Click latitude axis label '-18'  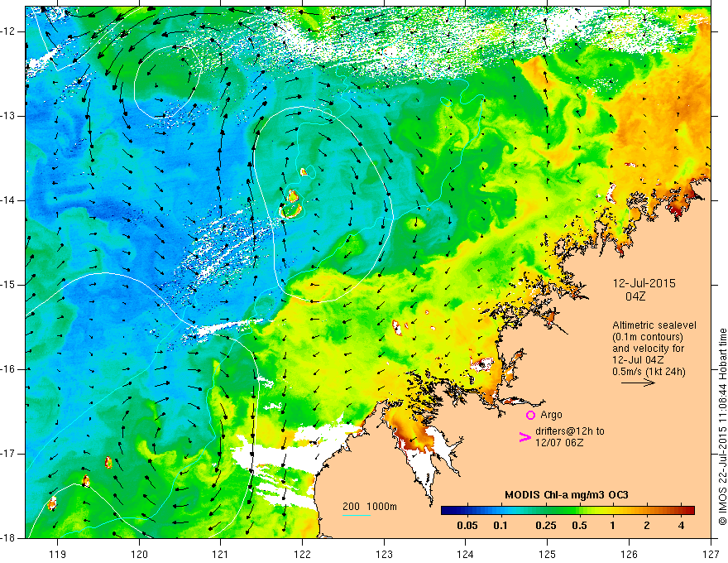point(8,538)
